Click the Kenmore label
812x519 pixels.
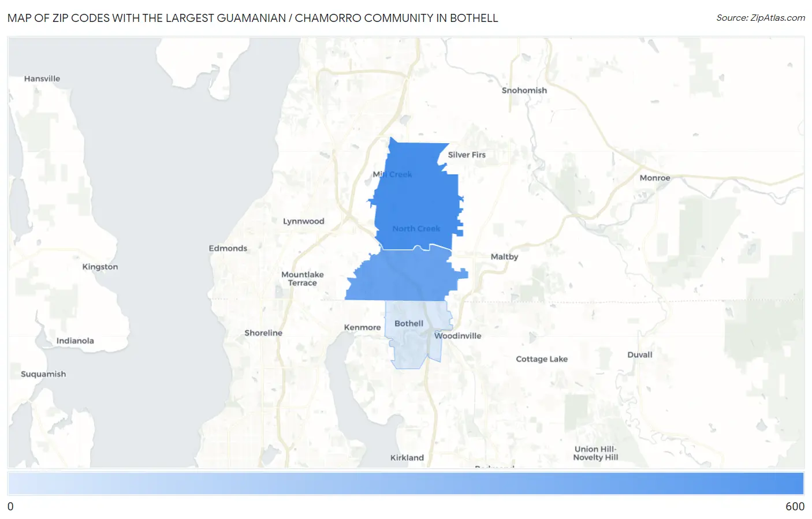point(362,327)
